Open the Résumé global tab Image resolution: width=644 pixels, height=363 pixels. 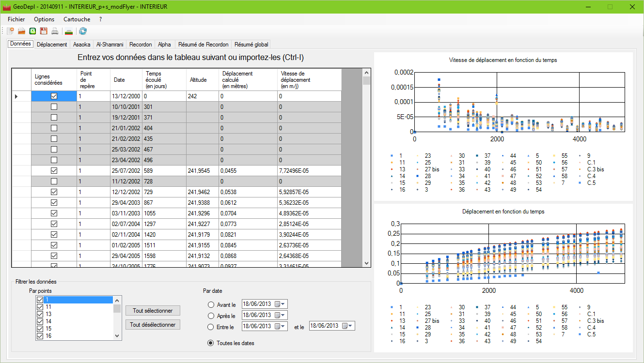[x=251, y=45]
